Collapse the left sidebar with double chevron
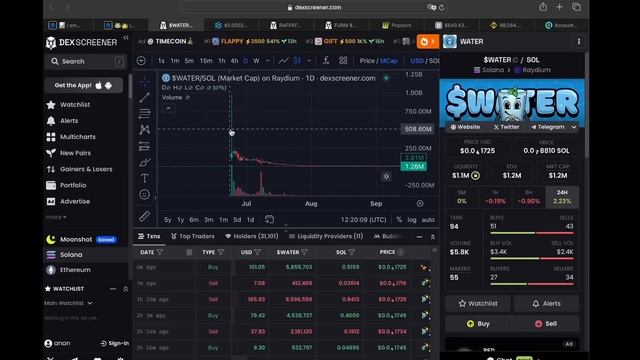This screenshot has width=640, height=360. (126, 38)
